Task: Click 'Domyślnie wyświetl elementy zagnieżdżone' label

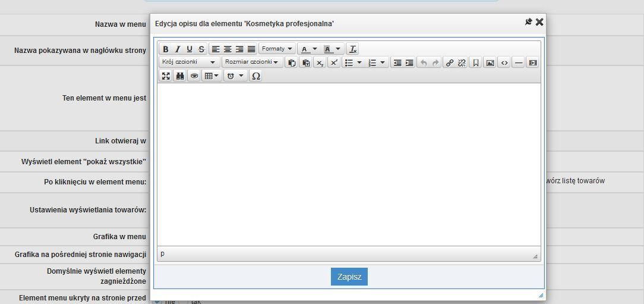Action: [96, 277]
